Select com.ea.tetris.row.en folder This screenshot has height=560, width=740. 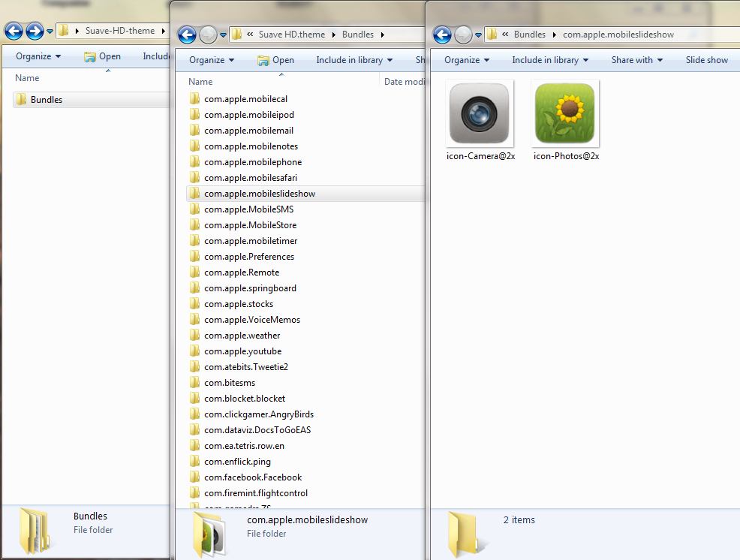coord(244,446)
